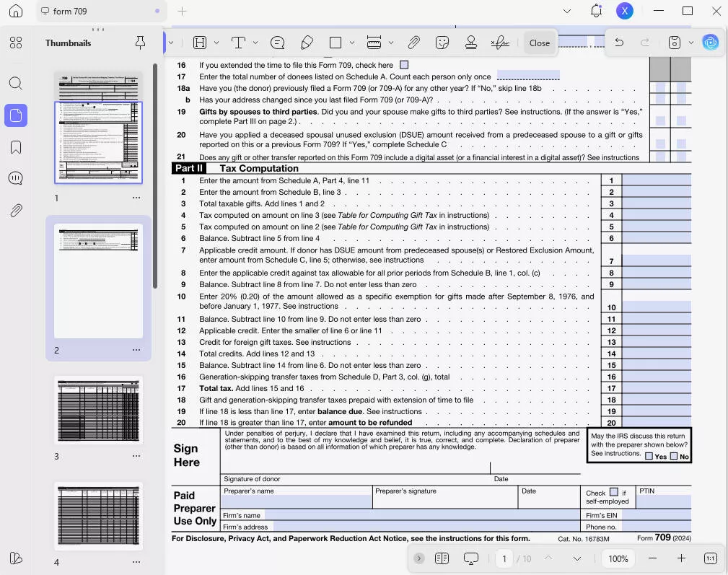Open the bookmarks panel in sidebar
Screen dimensions: 728x575
(x=16, y=147)
